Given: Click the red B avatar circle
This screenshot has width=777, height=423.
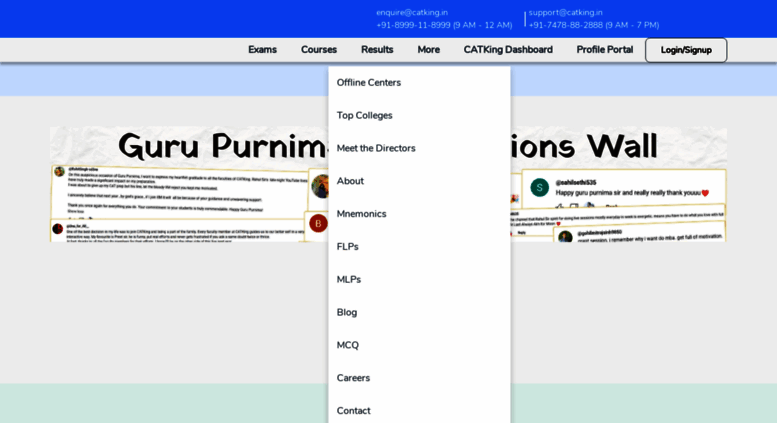Looking at the screenshot, I should (318, 223).
